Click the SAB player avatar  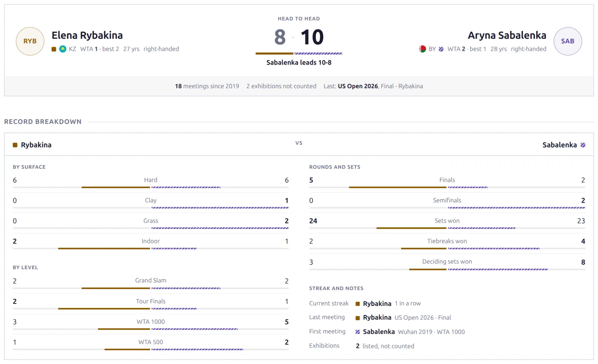coord(568,41)
